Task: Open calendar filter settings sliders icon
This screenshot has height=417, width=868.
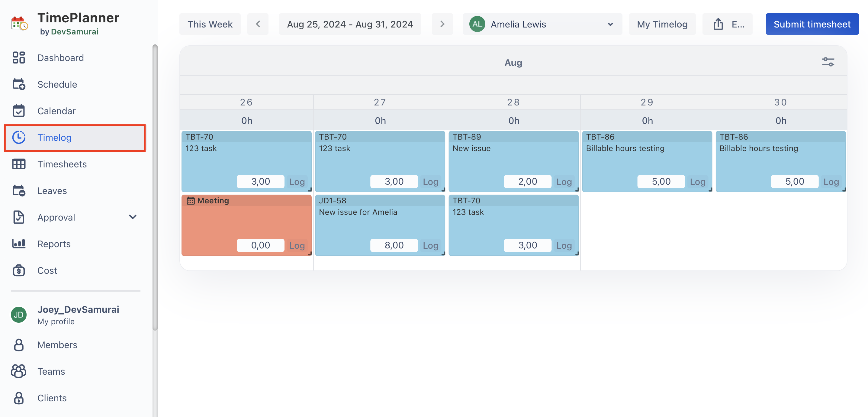Action: [828, 62]
